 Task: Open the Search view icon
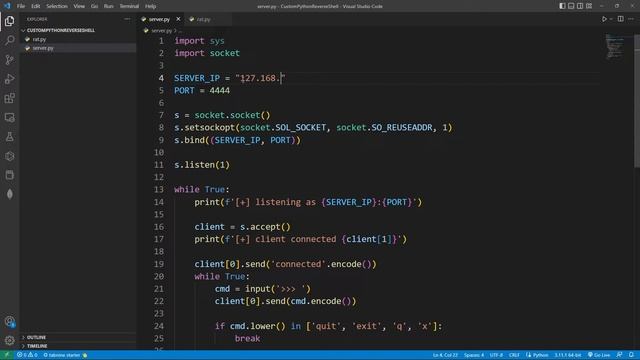pos(9,40)
